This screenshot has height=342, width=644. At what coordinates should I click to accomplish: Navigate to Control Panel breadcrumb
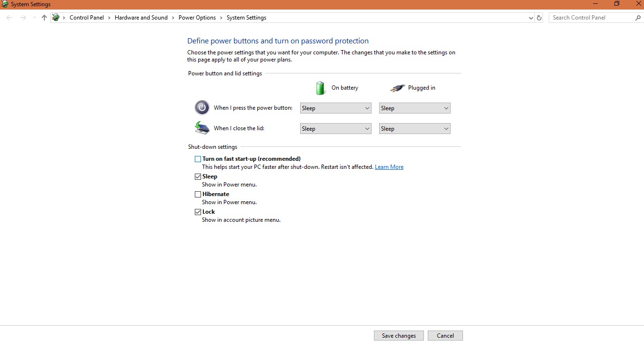(x=87, y=18)
